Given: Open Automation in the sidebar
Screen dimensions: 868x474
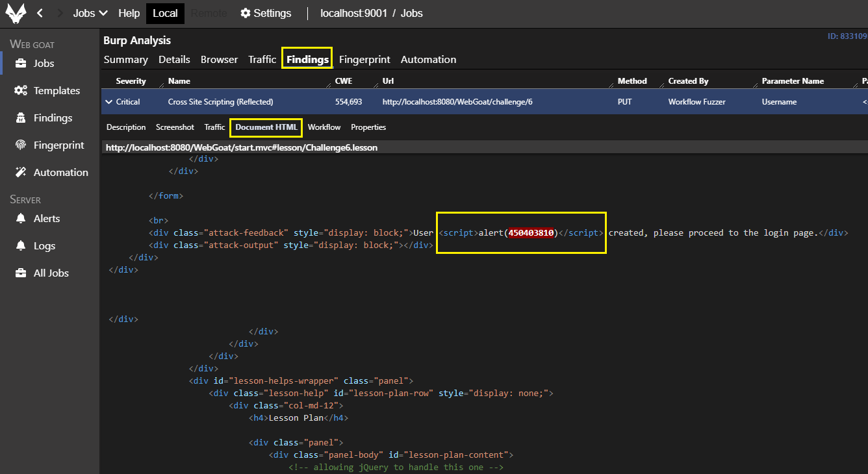Looking at the screenshot, I should (x=61, y=172).
